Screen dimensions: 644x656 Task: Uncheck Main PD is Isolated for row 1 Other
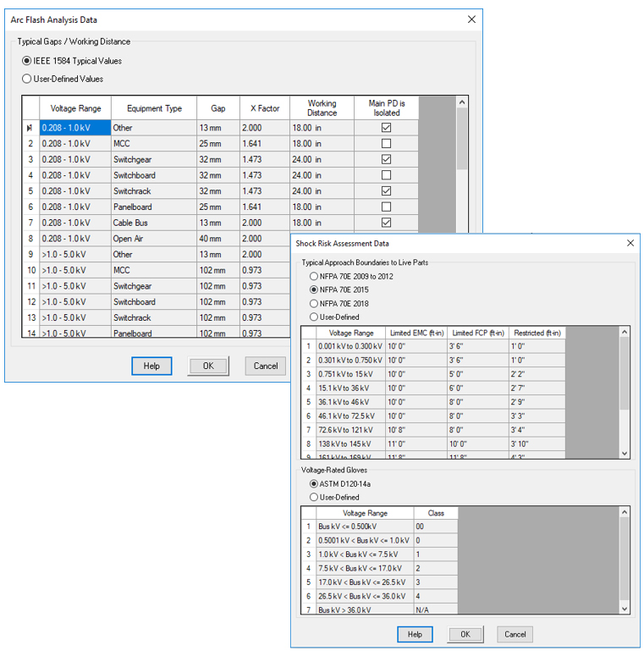pos(387,128)
